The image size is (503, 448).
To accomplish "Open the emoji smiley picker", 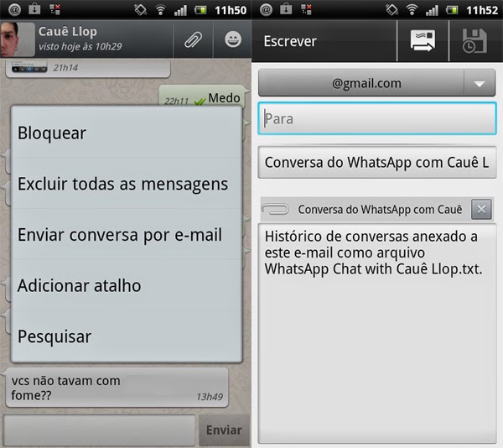I will tap(233, 39).
